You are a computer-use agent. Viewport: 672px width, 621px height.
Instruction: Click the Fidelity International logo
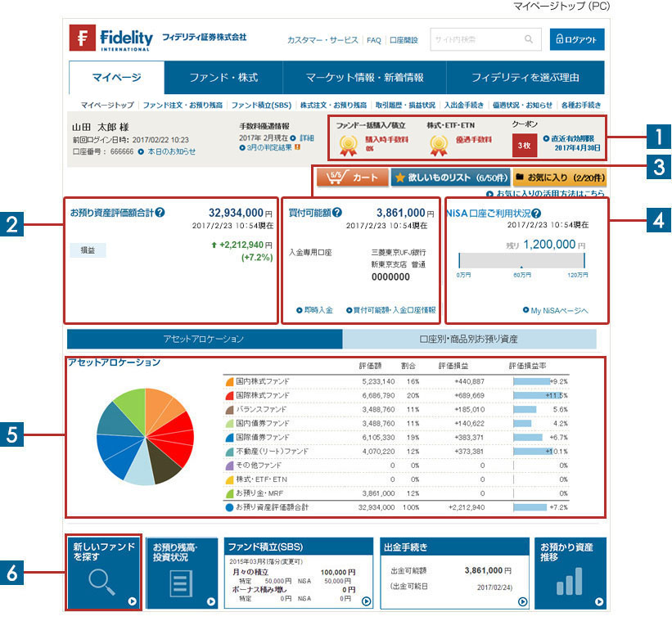tap(111, 38)
